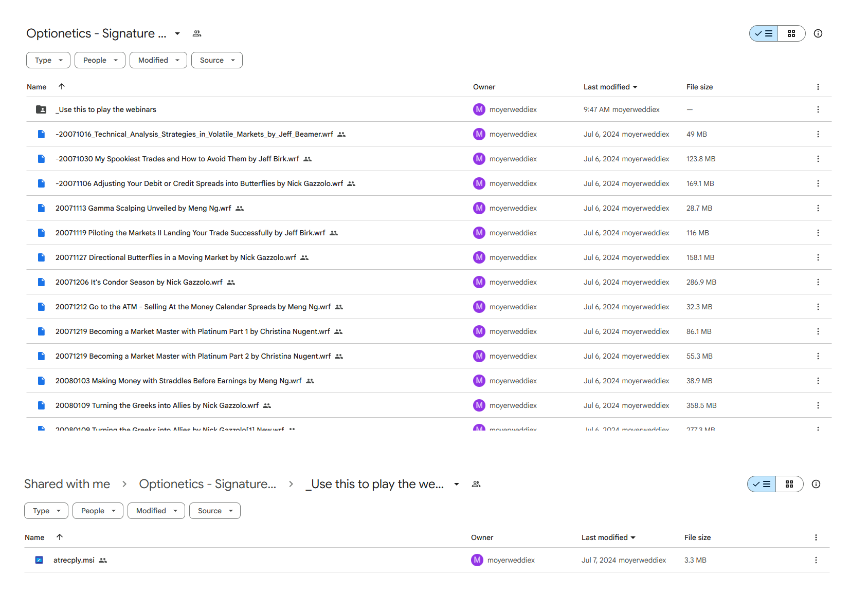868x596 pixels.
Task: Select 20080103 Making Money with Straddles file
Action: (x=429, y=381)
